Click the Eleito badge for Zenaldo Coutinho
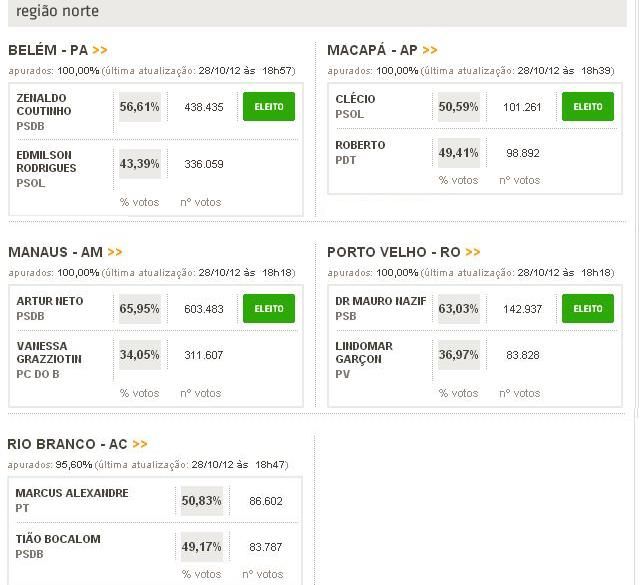The height and width of the screenshot is (585, 644). pyautogui.click(x=268, y=106)
